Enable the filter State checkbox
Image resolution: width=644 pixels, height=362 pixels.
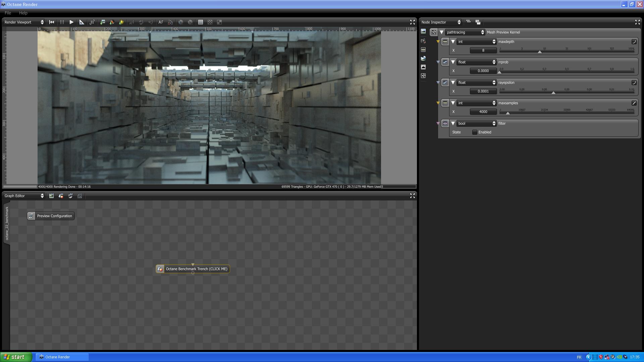[475, 132]
